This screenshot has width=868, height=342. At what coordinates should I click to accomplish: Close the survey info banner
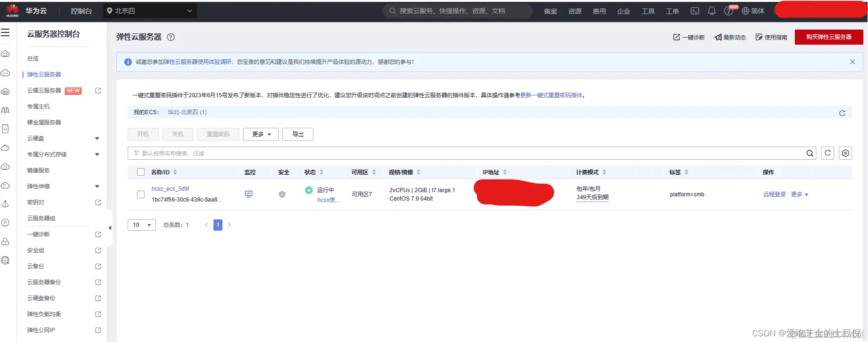[x=853, y=62]
